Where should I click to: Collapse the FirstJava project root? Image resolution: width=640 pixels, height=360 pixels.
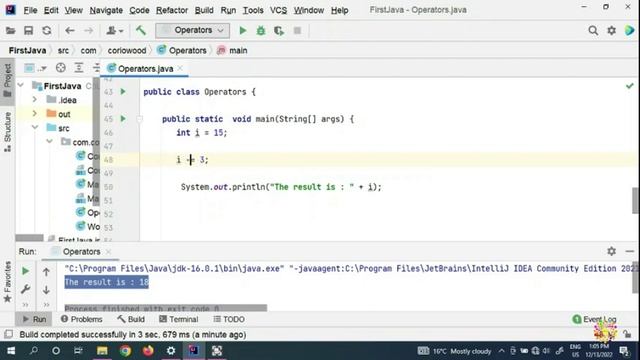click(x=21, y=86)
